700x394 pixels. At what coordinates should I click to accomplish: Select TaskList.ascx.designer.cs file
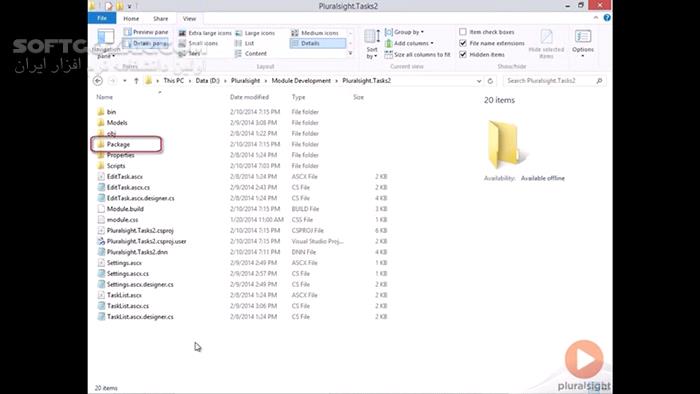140,317
